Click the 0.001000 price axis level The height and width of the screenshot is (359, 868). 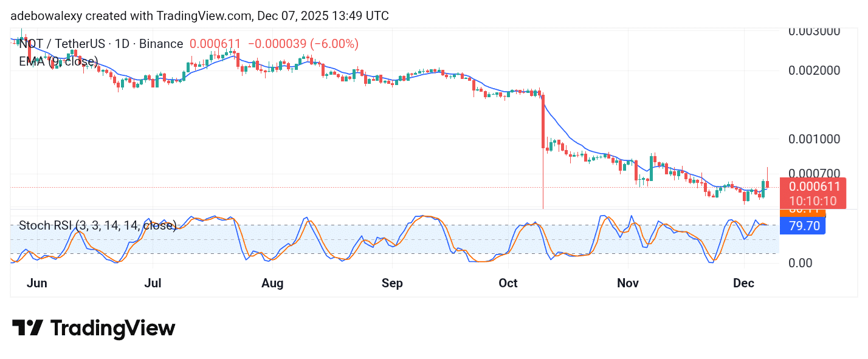814,138
